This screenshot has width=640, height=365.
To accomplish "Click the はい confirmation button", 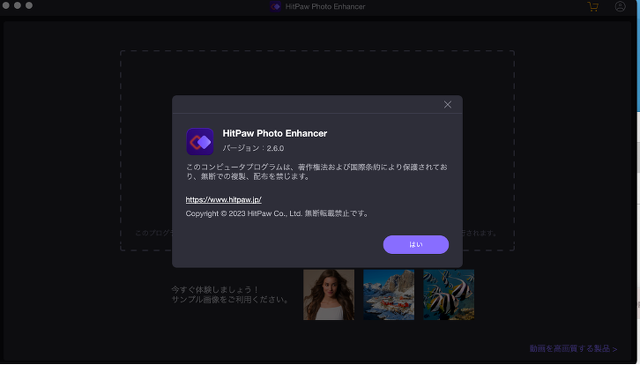I will (x=416, y=244).
